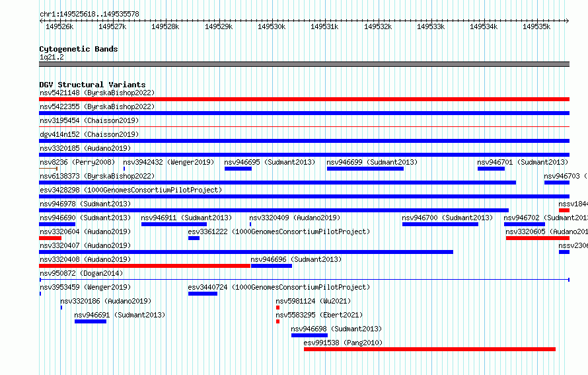Click the nsv3320605 variant label
The height and width of the screenshot is (375, 588).
click(x=547, y=231)
